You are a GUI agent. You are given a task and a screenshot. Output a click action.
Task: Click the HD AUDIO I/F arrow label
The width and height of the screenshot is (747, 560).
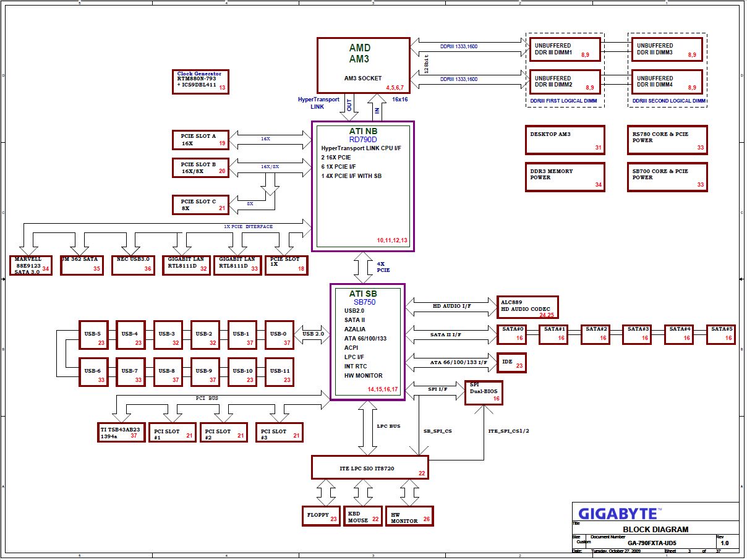point(451,305)
